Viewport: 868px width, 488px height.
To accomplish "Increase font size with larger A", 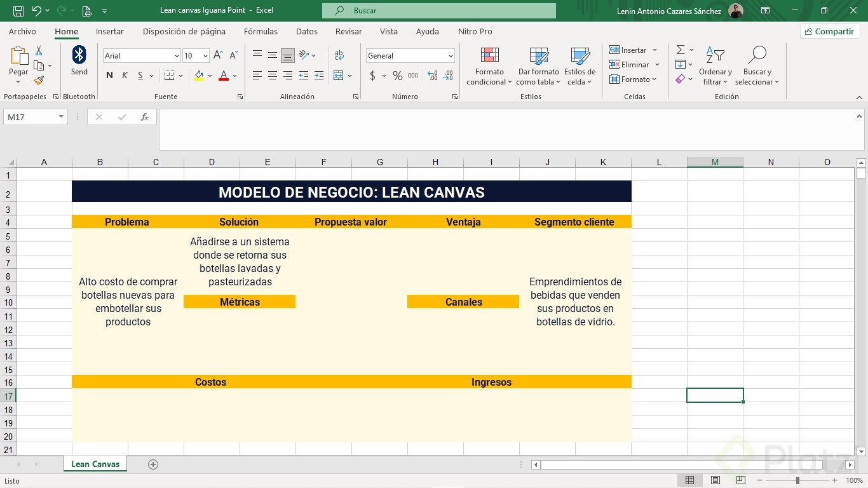I will [218, 55].
